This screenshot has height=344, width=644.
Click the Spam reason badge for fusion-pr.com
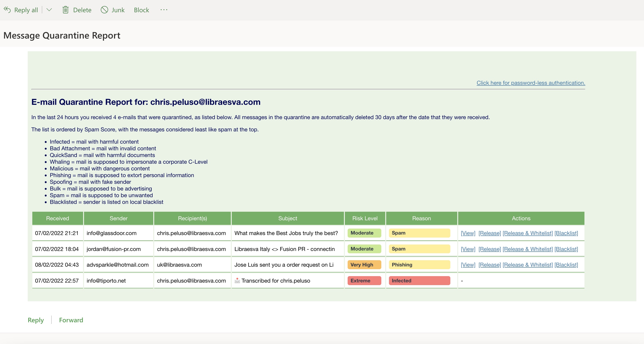pyautogui.click(x=419, y=249)
